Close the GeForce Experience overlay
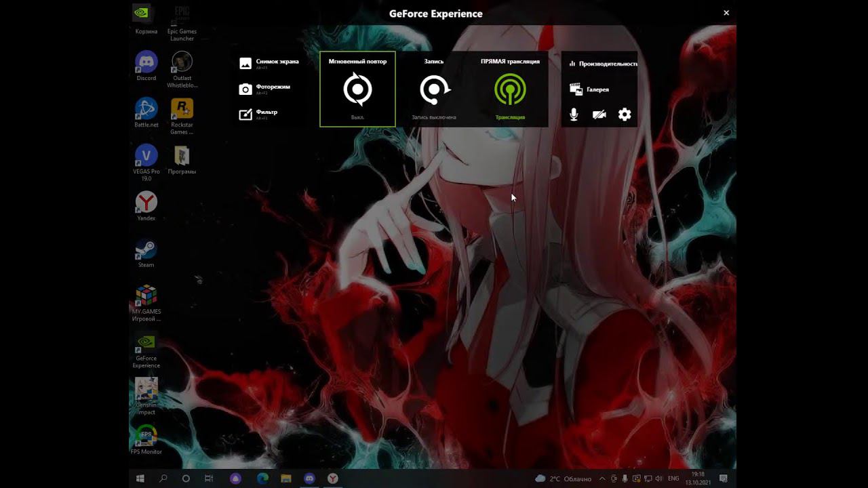This screenshot has height=488, width=868. [726, 13]
